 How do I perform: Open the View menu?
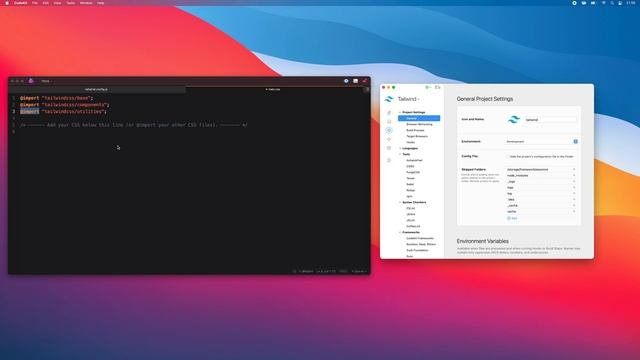click(58, 3)
